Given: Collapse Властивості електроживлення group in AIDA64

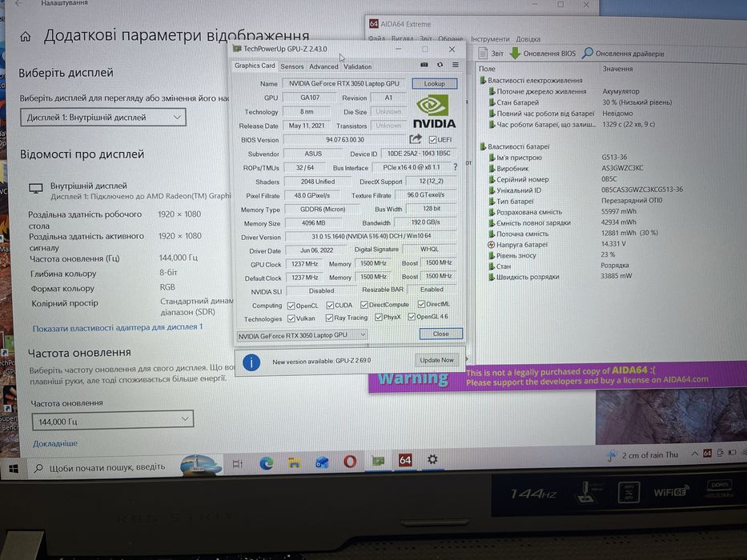Looking at the screenshot, I should tap(531, 81).
